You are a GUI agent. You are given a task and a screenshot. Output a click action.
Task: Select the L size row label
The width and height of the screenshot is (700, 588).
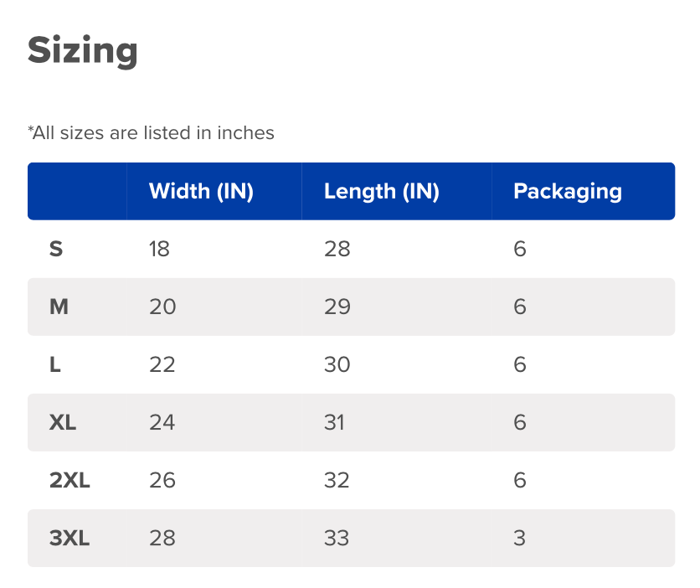click(x=55, y=364)
